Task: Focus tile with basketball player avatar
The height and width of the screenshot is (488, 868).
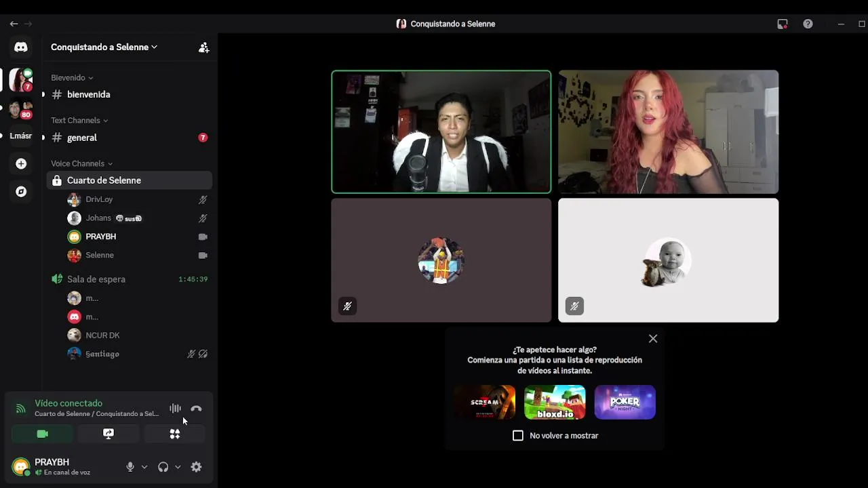Action: 441,260
